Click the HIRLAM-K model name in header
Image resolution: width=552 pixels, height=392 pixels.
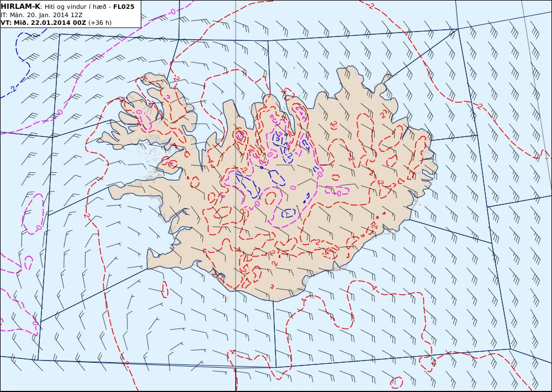point(21,7)
